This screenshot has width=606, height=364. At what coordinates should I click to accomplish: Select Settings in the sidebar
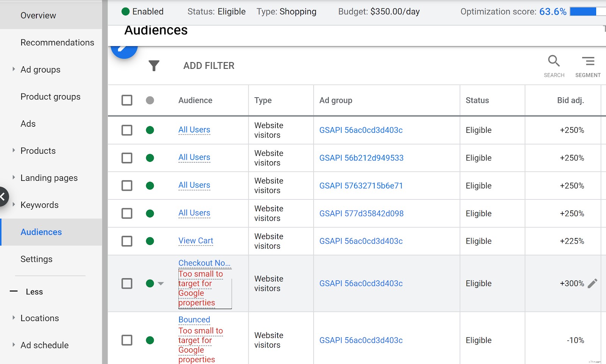pos(36,259)
